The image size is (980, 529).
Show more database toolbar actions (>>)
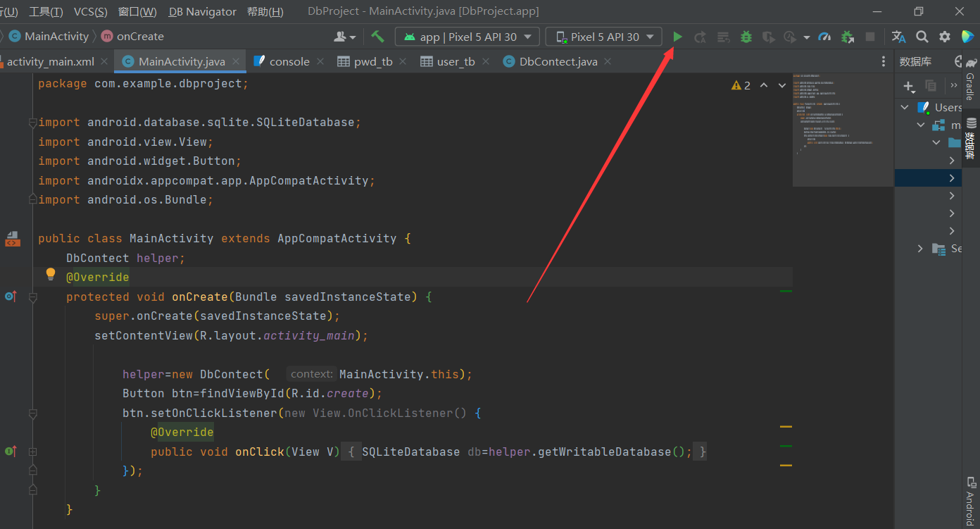point(953,85)
